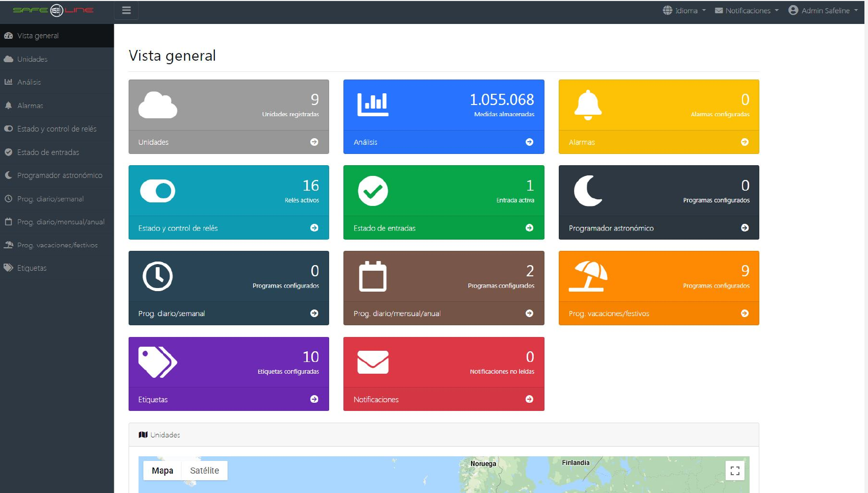Switch the map to Satélite view
This screenshot has height=493, width=868.
[204, 471]
